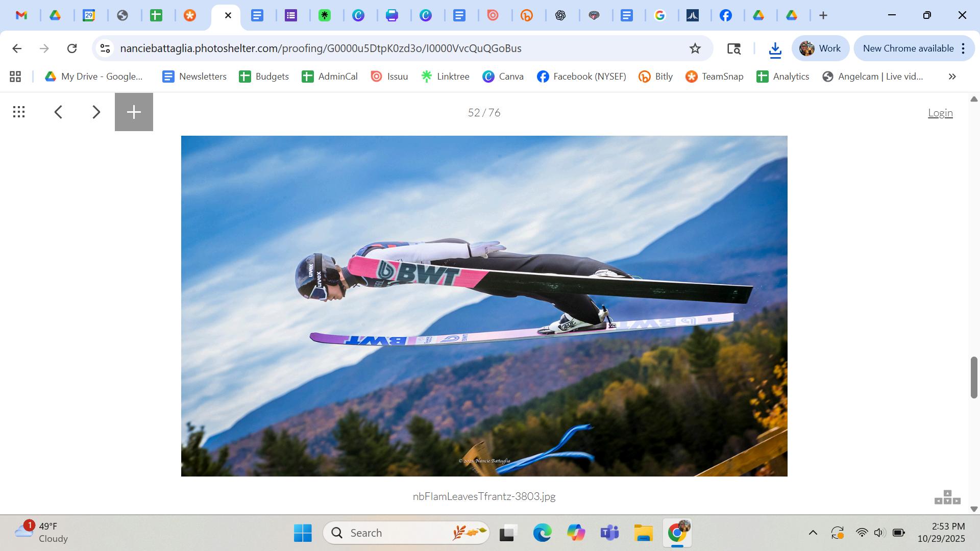Go to the previous photo arrow
980x551 pixels.
click(x=59, y=112)
